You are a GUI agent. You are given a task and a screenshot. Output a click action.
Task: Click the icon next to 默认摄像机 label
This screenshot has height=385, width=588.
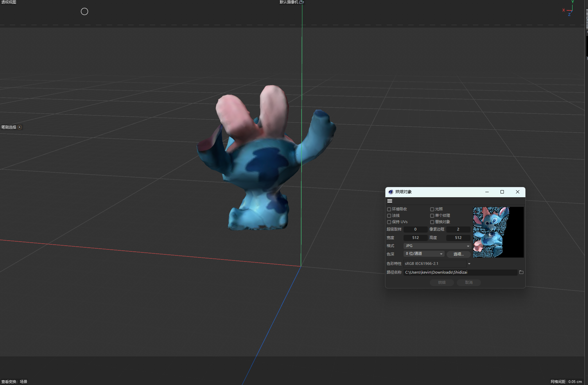302,2
